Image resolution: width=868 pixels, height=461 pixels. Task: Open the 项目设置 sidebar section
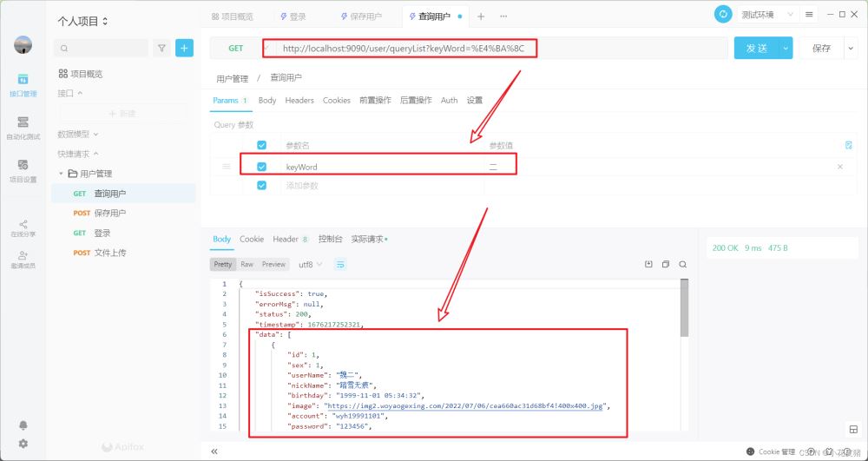pyautogui.click(x=23, y=171)
